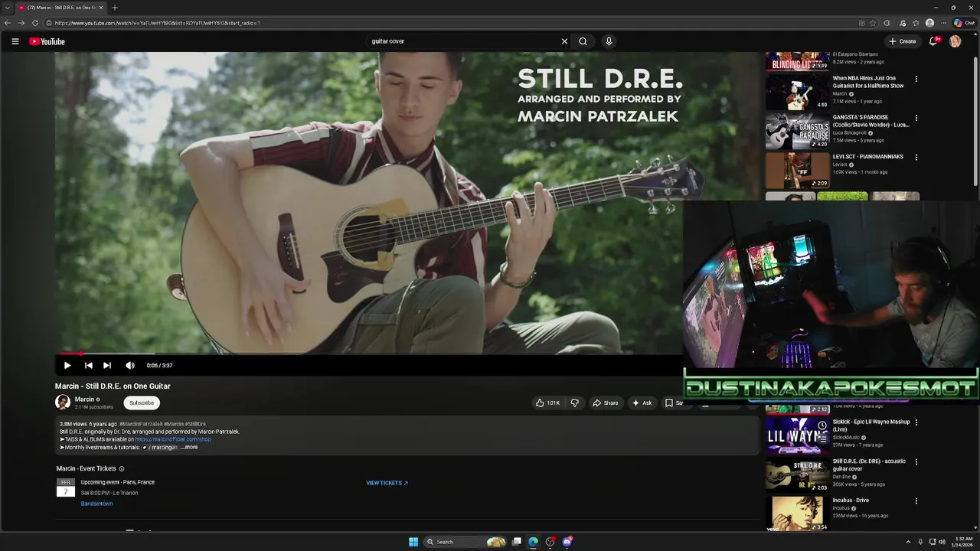Screen dimensions: 980x551
Task: Click the #MarcinPatrzalek hashtag
Action: point(141,423)
